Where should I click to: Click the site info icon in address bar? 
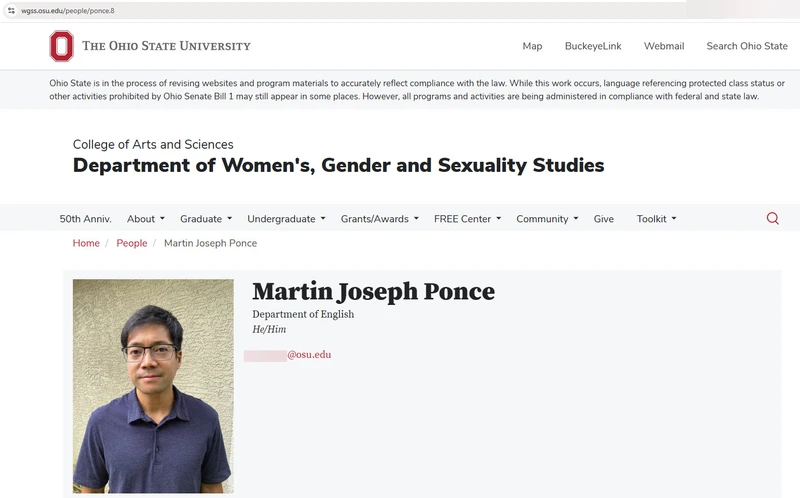(11, 10)
